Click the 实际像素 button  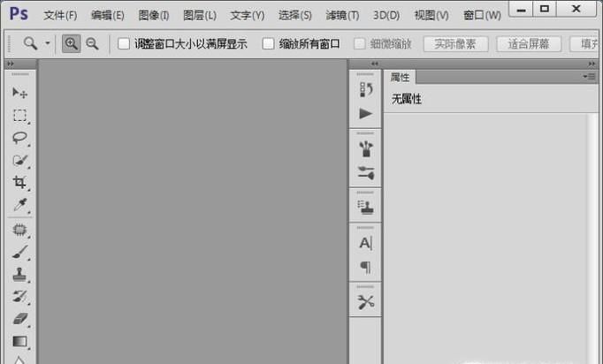(x=455, y=44)
